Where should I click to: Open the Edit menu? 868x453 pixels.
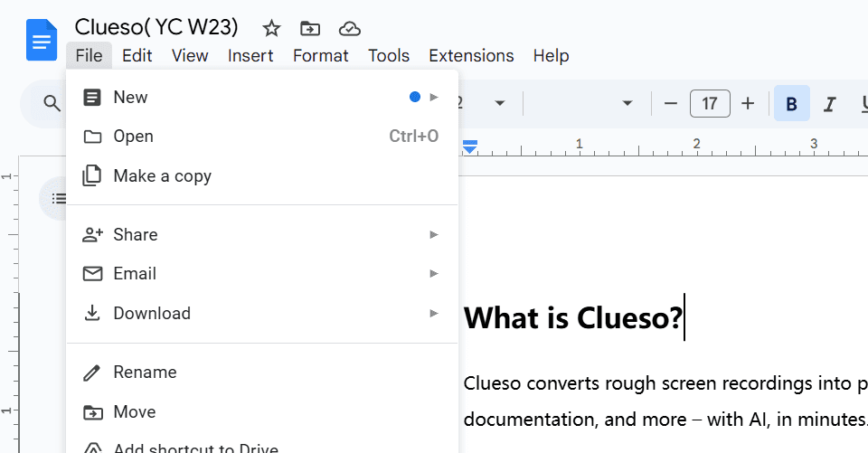click(x=137, y=56)
